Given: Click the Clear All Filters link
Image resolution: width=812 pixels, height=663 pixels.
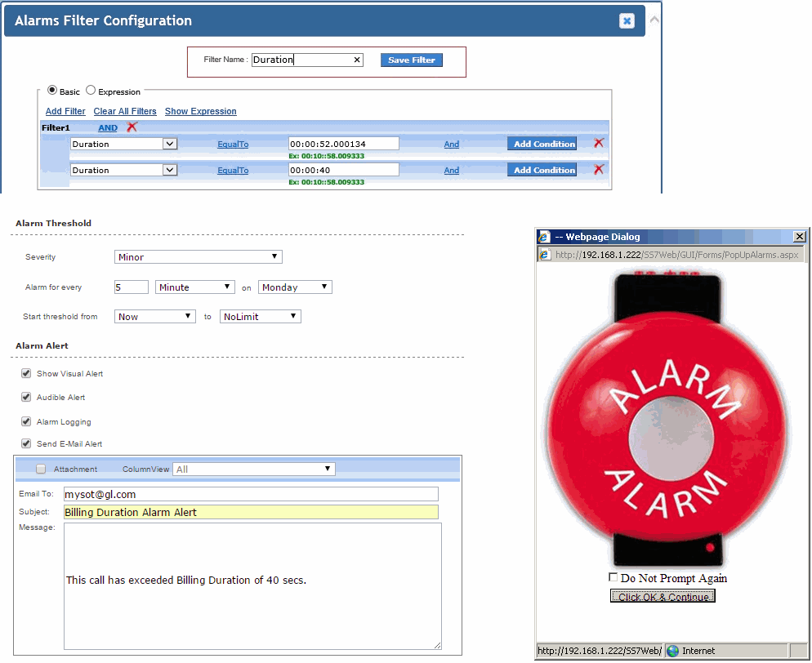Looking at the screenshot, I should pos(125,111).
